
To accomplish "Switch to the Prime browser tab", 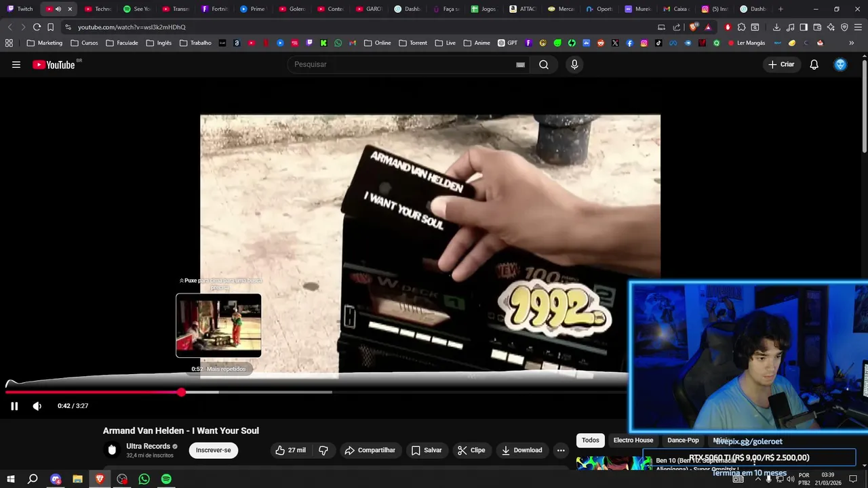I will (254, 9).
